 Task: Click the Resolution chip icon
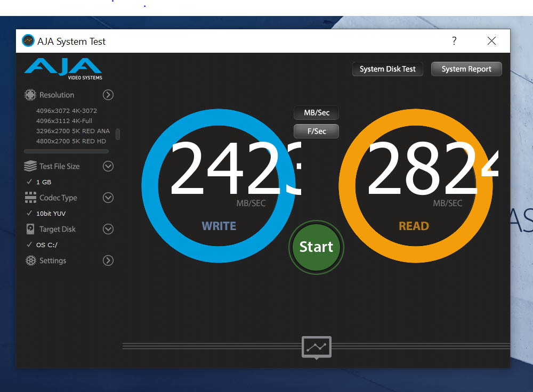click(30, 95)
